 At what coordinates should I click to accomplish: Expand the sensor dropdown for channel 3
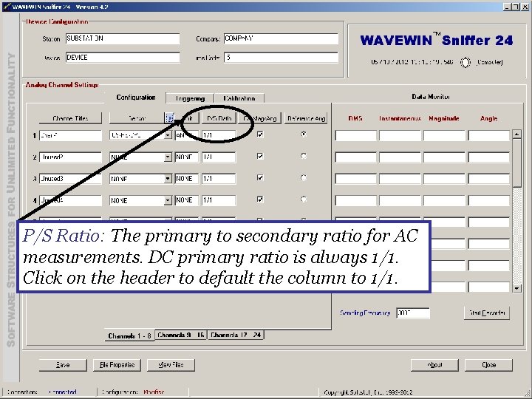(168, 179)
